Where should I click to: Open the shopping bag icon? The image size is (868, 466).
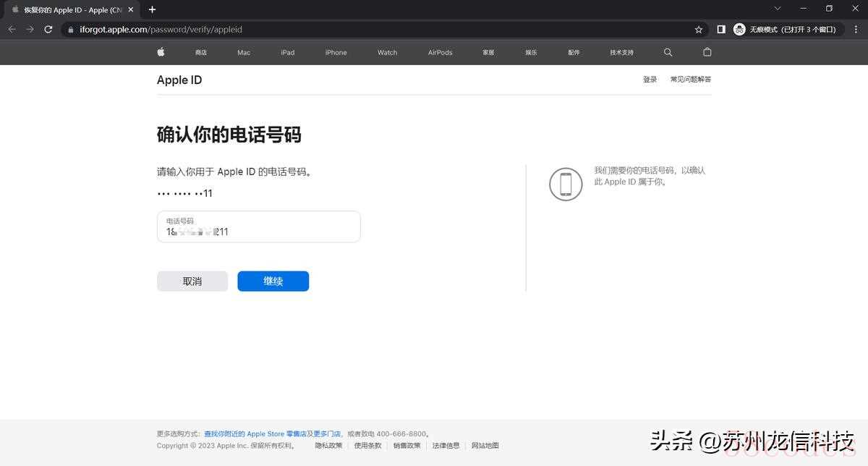pyautogui.click(x=707, y=52)
